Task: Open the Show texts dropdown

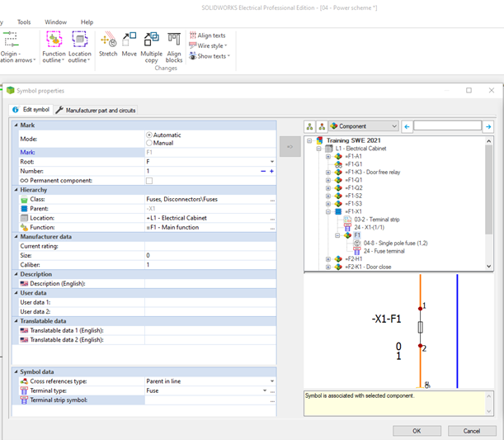Action: tap(210, 56)
